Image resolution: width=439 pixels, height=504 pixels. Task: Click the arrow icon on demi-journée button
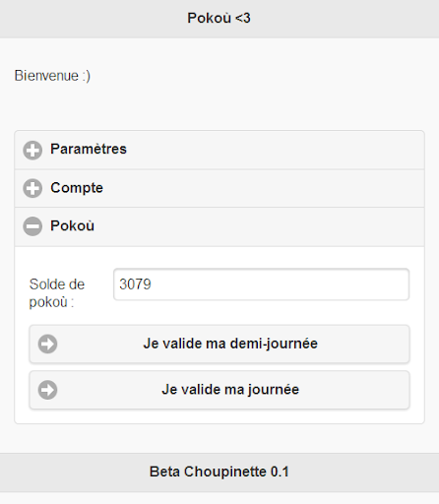coord(47,344)
